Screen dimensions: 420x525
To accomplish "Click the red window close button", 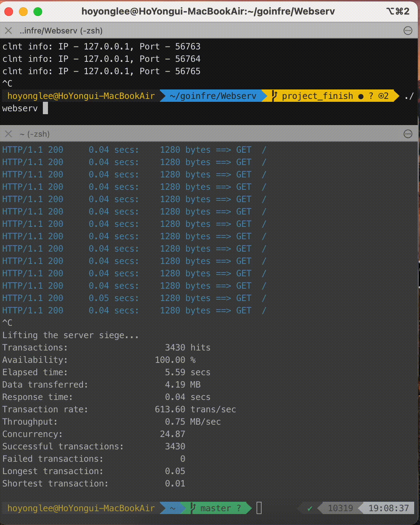I will click(8, 12).
